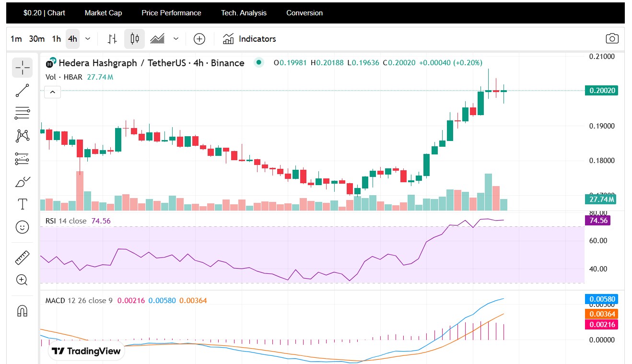Click the MACD 12 26 close 9 legend
Screen dimensions: 632x364
pos(79,301)
